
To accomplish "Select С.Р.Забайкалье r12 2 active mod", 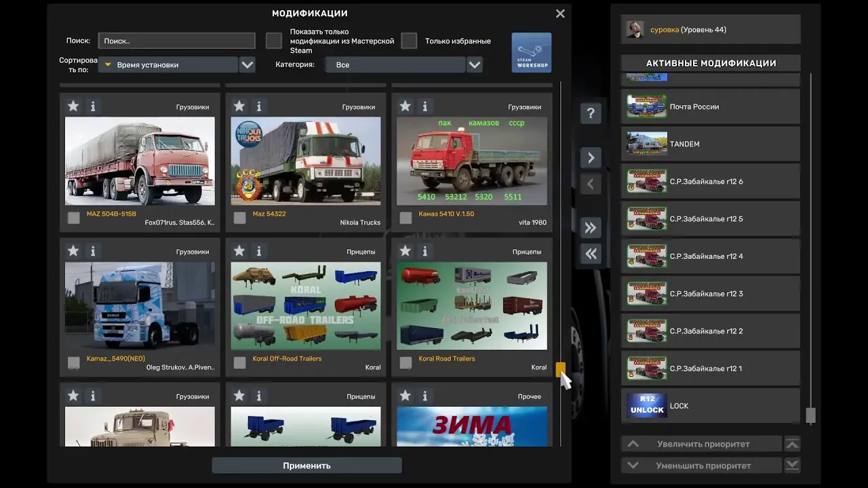I will coord(711,331).
